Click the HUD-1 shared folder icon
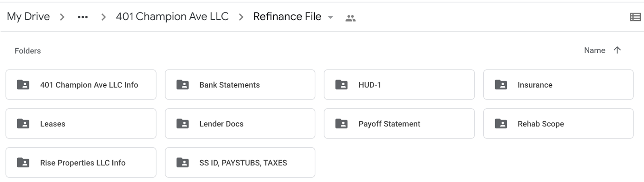Viewport: 644px width, 182px height. click(341, 85)
